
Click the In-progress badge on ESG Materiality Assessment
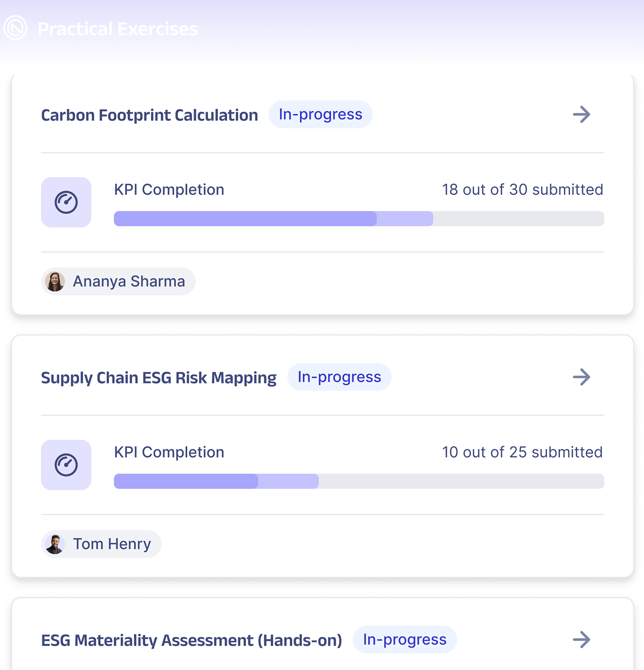(405, 640)
